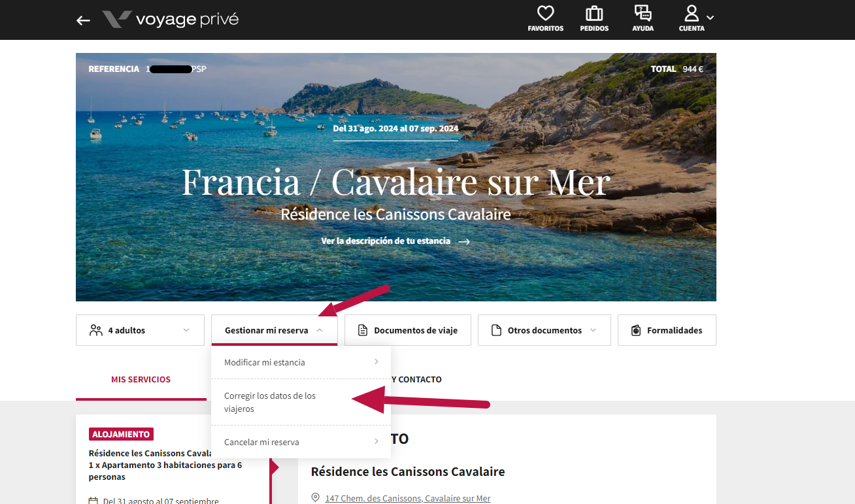
Task: Switch to the Mis Servicios tab
Action: tap(141, 379)
